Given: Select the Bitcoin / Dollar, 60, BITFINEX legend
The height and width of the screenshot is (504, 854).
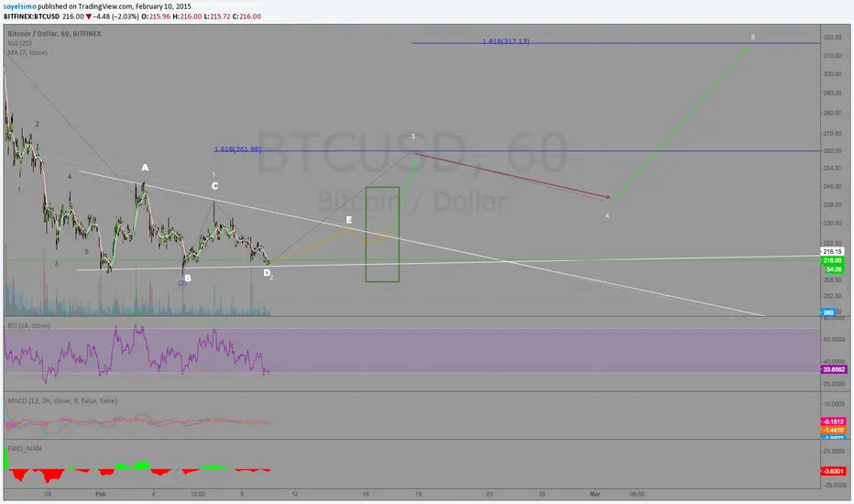Looking at the screenshot, I should point(54,34).
